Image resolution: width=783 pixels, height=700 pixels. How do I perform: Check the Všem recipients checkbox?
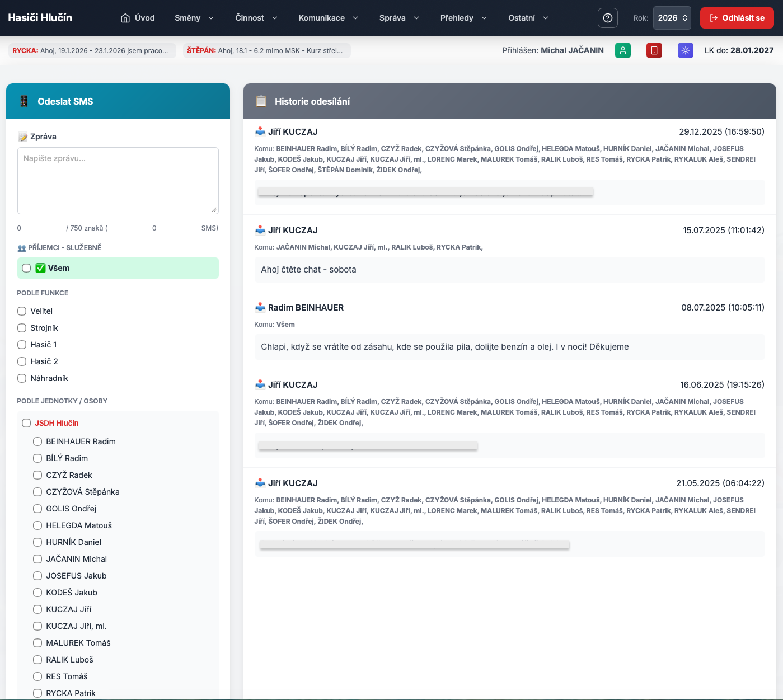26,268
